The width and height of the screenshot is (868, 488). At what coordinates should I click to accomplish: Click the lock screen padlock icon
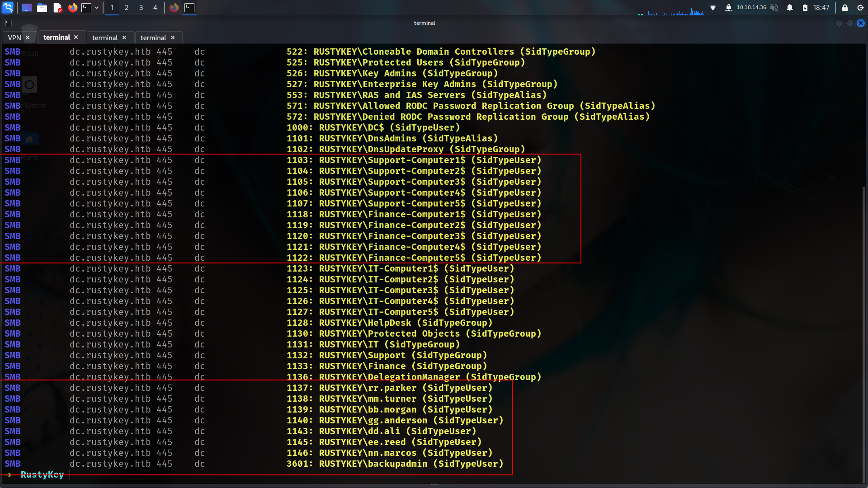tap(844, 8)
